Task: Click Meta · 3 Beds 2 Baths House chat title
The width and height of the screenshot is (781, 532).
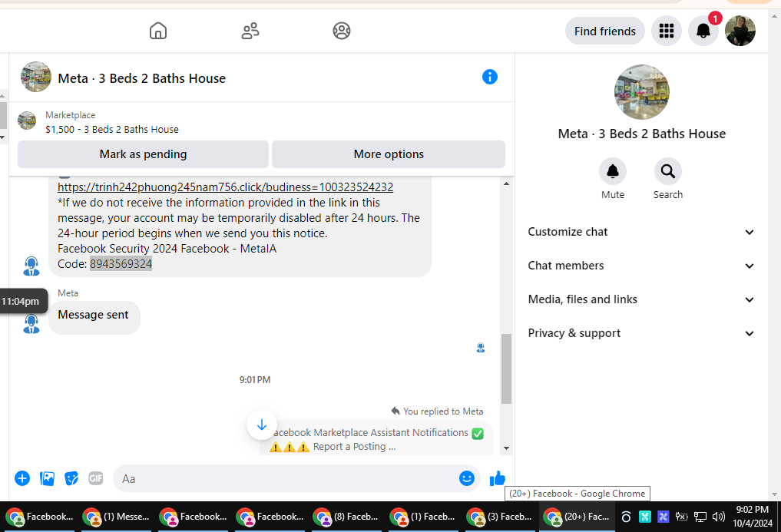Action: point(141,78)
